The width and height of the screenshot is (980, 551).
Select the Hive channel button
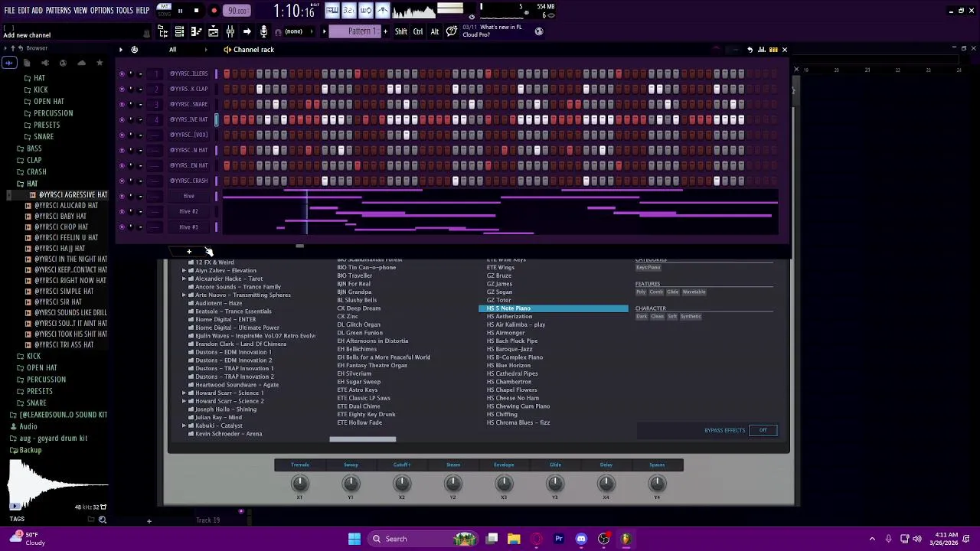[x=188, y=196]
